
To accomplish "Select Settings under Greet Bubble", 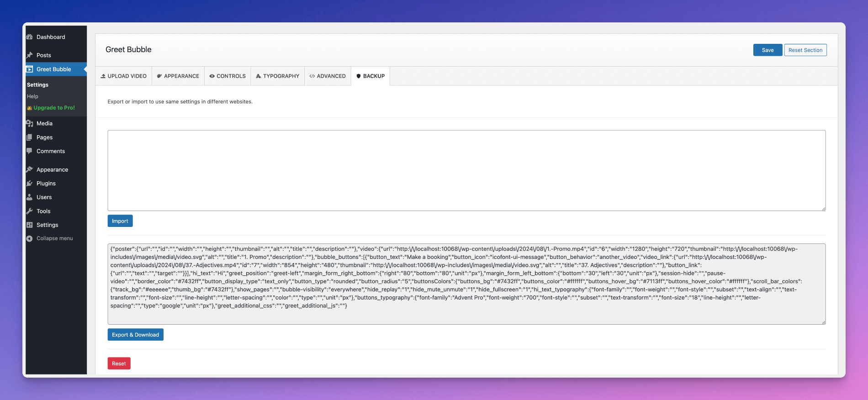I will click(x=37, y=85).
